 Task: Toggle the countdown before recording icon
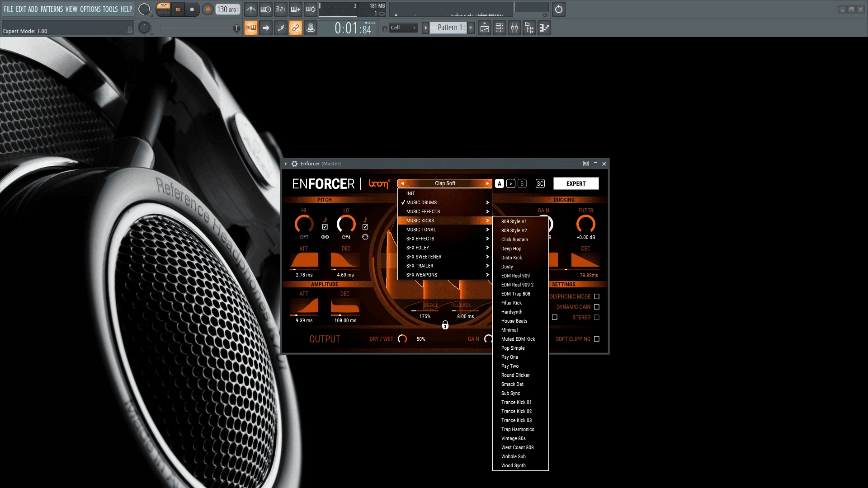point(281,9)
